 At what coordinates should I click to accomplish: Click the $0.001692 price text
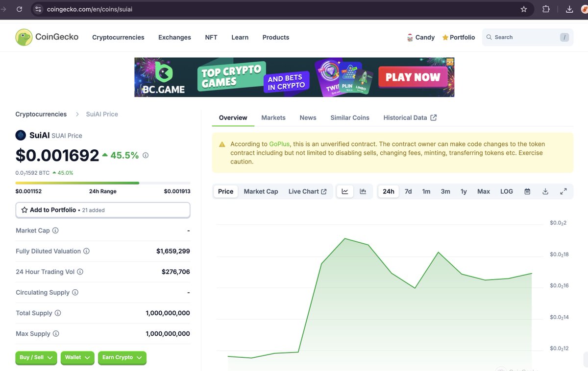coord(57,155)
